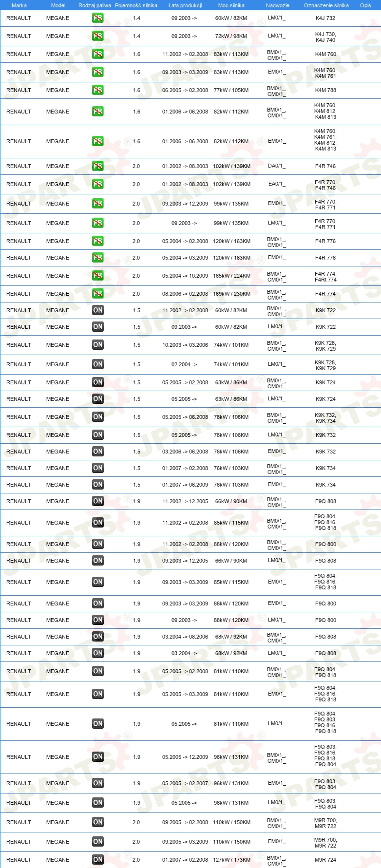Click the K4J 732 engine code cell
This screenshot has width=381, height=868.
[325, 18]
